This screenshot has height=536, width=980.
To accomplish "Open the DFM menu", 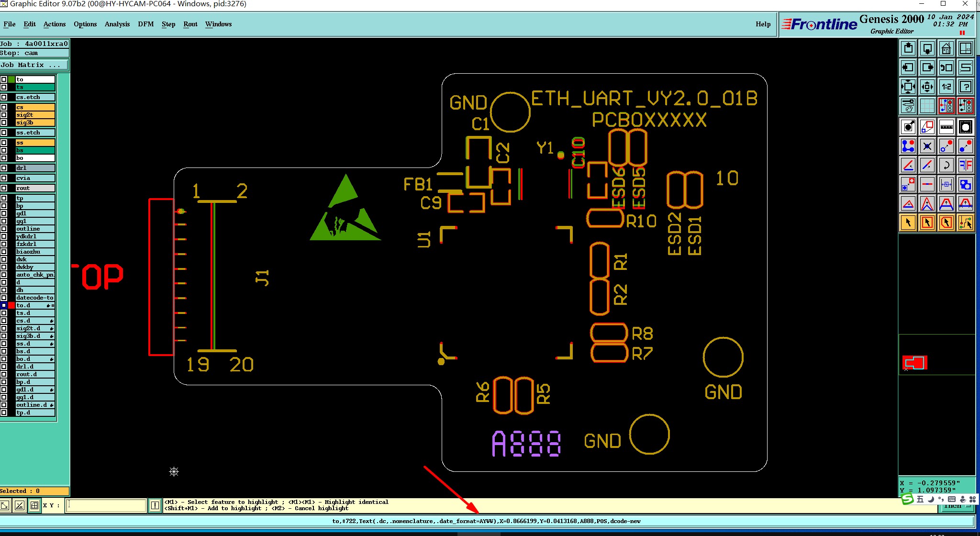I will pyautogui.click(x=145, y=24).
